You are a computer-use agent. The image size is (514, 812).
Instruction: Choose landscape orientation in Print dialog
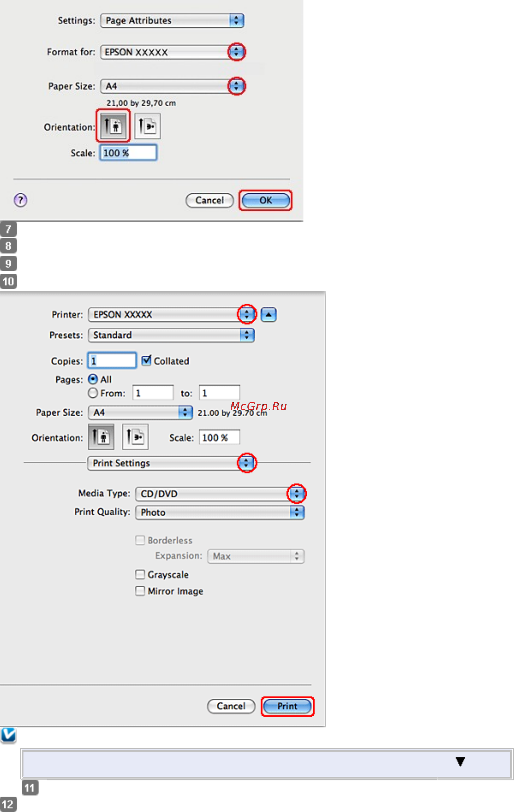pyautogui.click(x=135, y=437)
